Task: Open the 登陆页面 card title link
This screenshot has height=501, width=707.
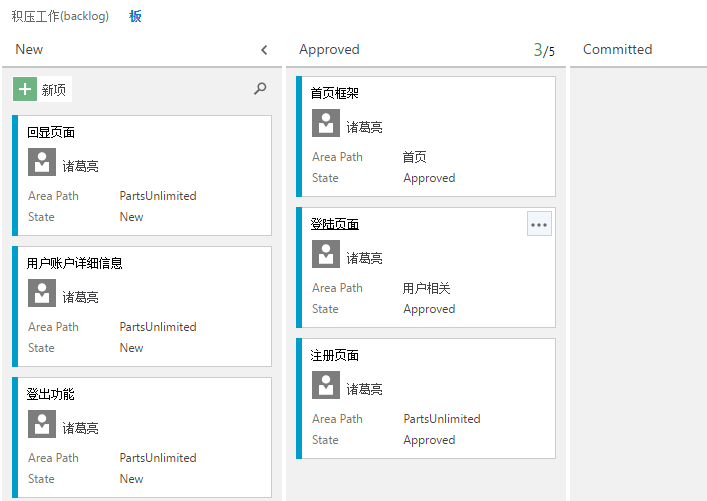Action: pos(335,224)
